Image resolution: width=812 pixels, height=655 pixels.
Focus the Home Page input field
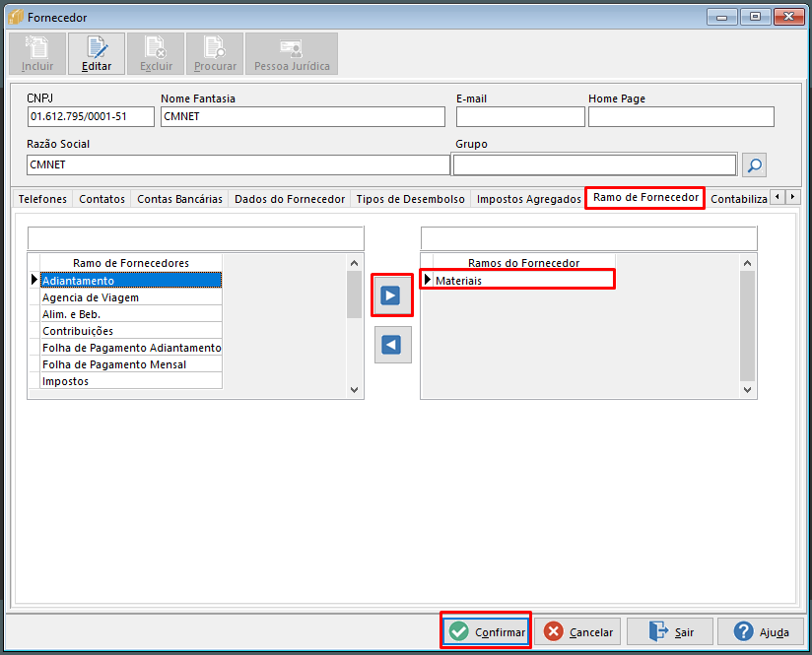pyautogui.click(x=681, y=116)
